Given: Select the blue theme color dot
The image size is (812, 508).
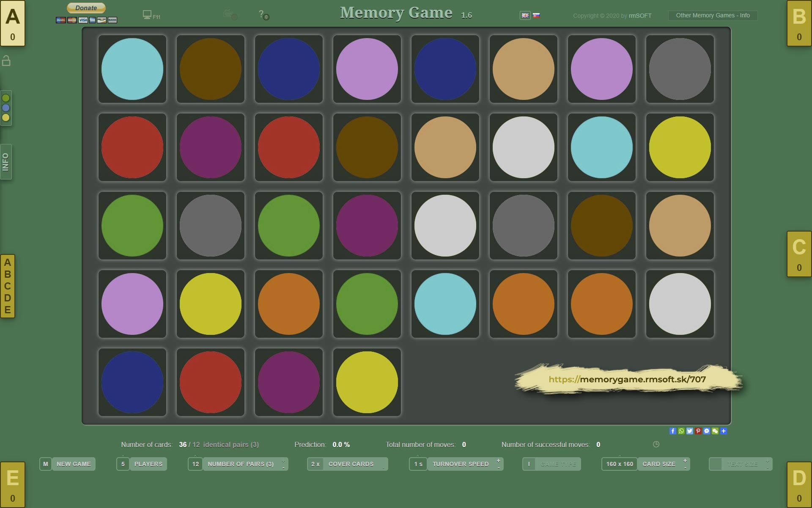Looking at the screenshot, I should pos(6,108).
